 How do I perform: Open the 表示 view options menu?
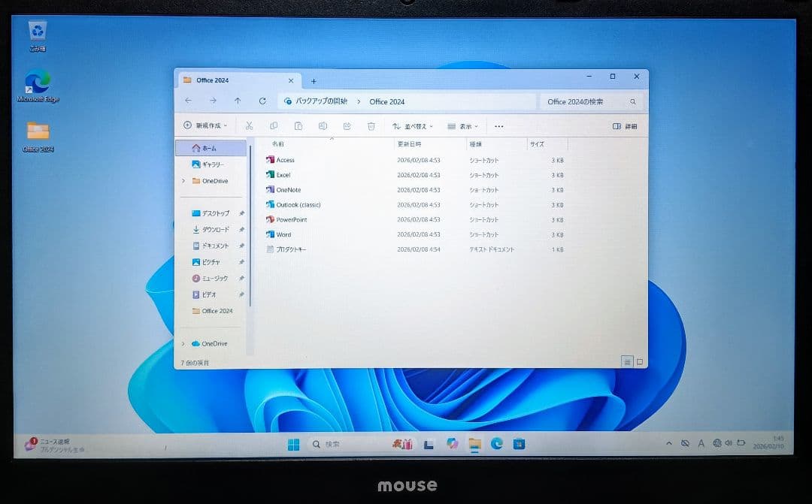(464, 126)
